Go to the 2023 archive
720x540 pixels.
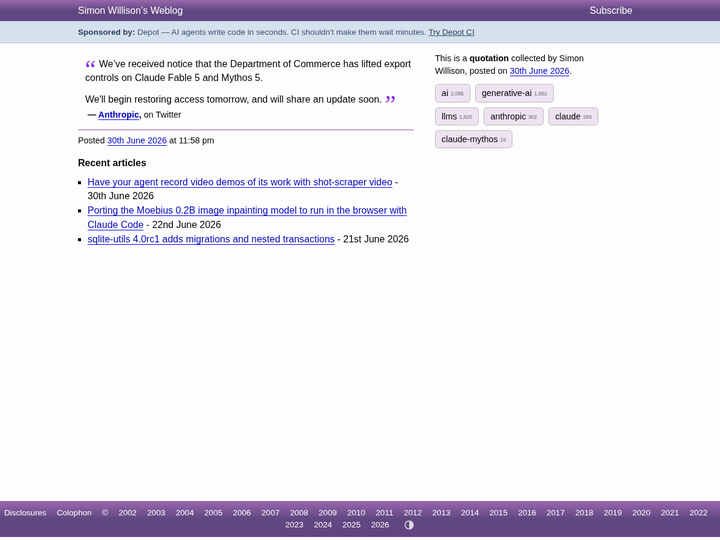tap(294, 525)
